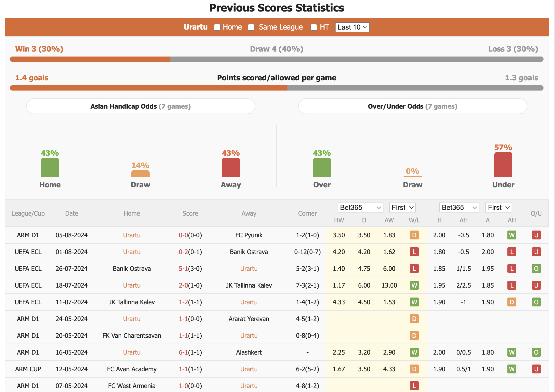Open FC Avan Academy team link
This screenshot has width=555, height=392.
[x=132, y=369]
